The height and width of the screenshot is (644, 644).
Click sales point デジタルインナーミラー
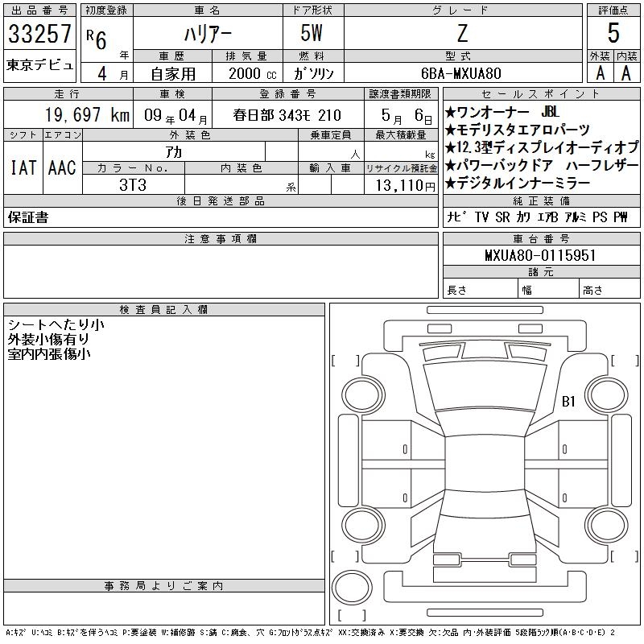(x=518, y=183)
